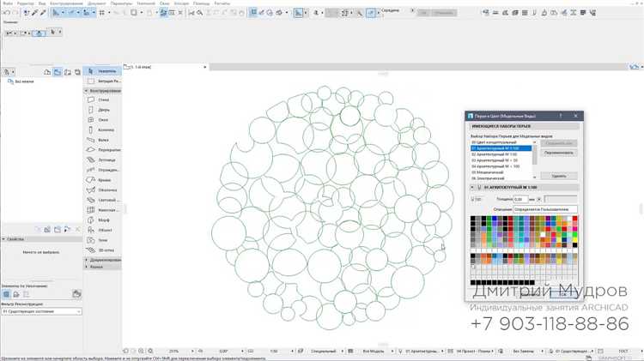Click the far-right icon in the Elements-by-default row
The height and width of the screenshot is (361, 644).
[x=76, y=294]
